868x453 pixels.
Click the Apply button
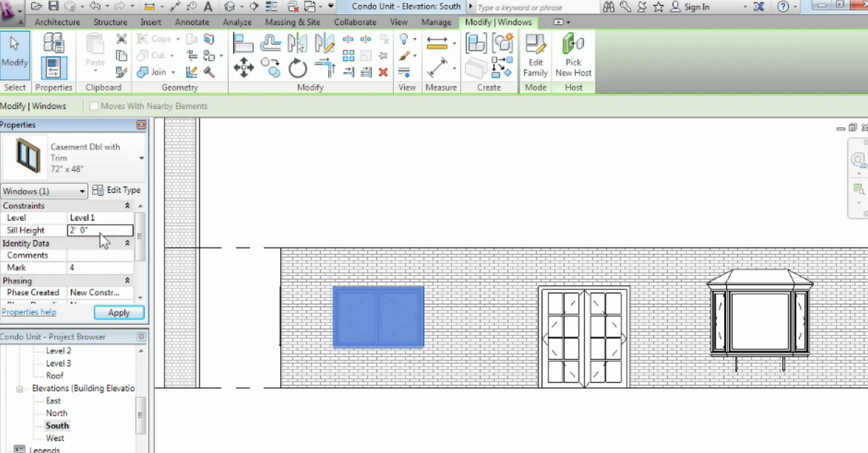click(x=119, y=313)
